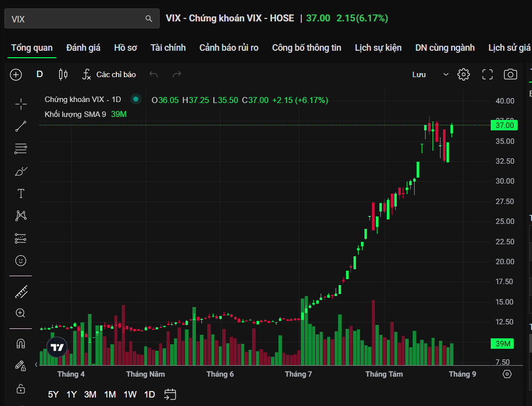Viewport: 532px width, 406px height.
Task: Click the add symbol plus icon
Action: [x=16, y=75]
